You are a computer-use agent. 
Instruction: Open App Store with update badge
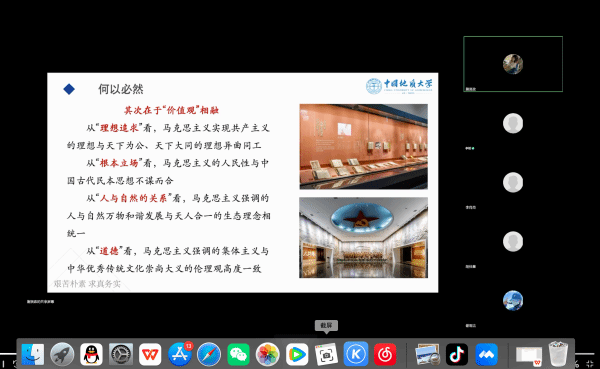click(180, 354)
